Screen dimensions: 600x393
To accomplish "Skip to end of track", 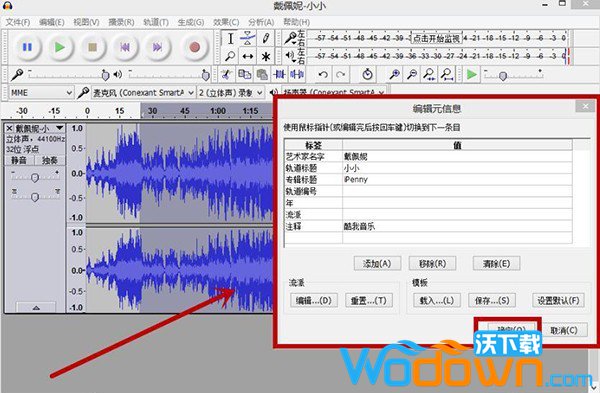I will tap(157, 47).
